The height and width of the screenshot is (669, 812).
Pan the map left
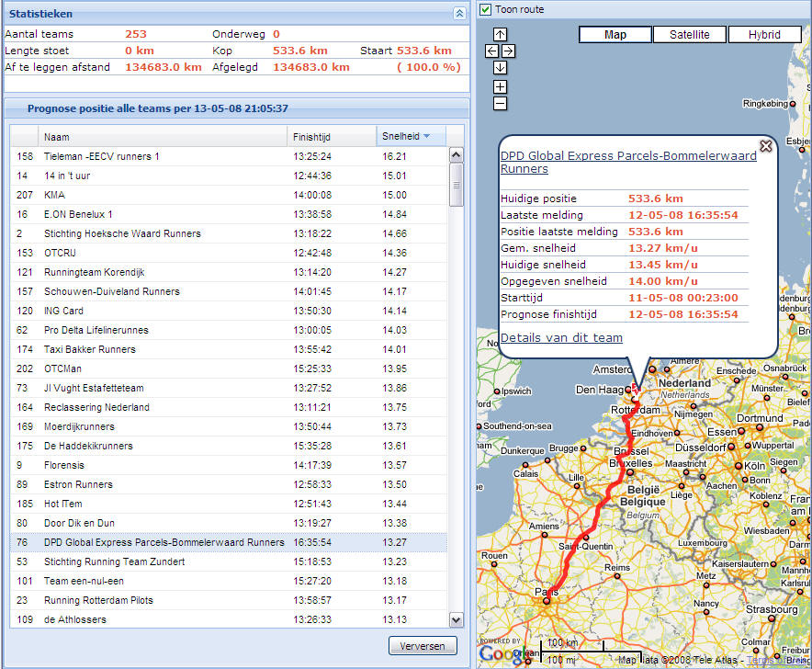(x=492, y=51)
